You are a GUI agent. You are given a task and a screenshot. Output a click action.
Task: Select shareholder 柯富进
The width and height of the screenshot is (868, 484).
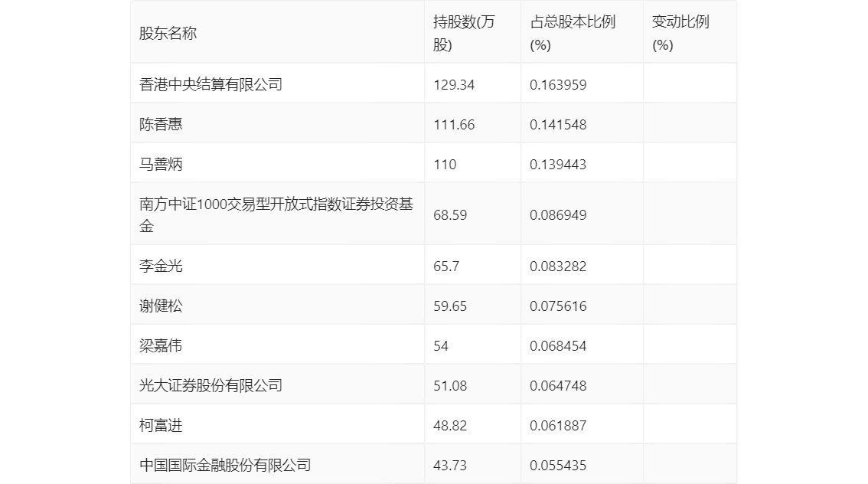pos(161,426)
